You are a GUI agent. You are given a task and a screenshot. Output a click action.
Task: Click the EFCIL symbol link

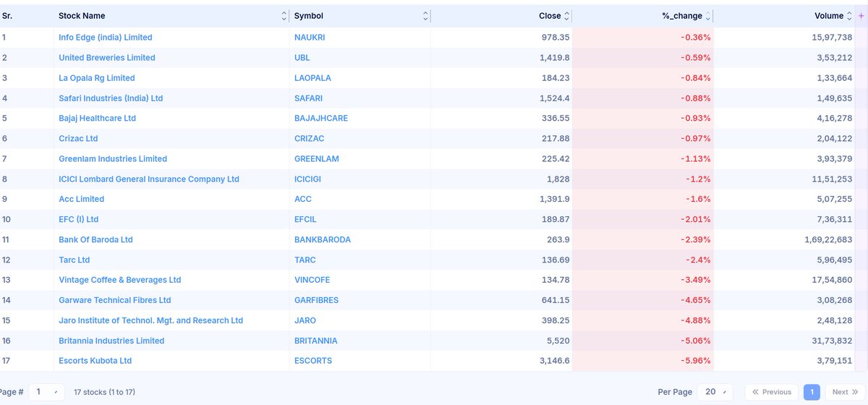305,219
